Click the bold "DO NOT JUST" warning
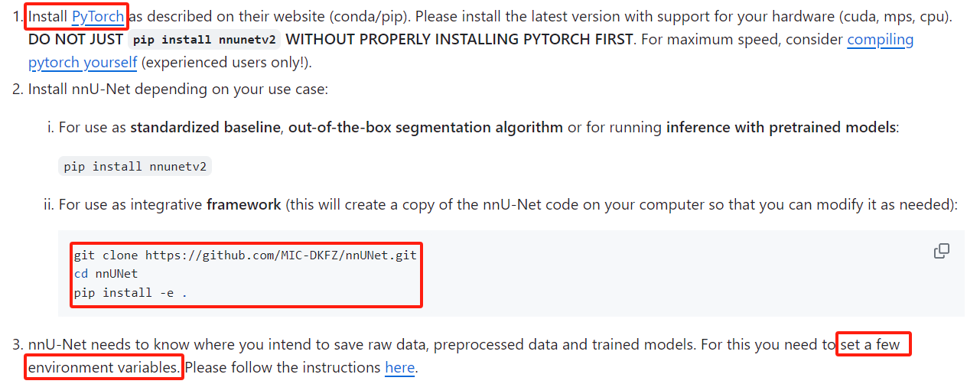 point(75,40)
